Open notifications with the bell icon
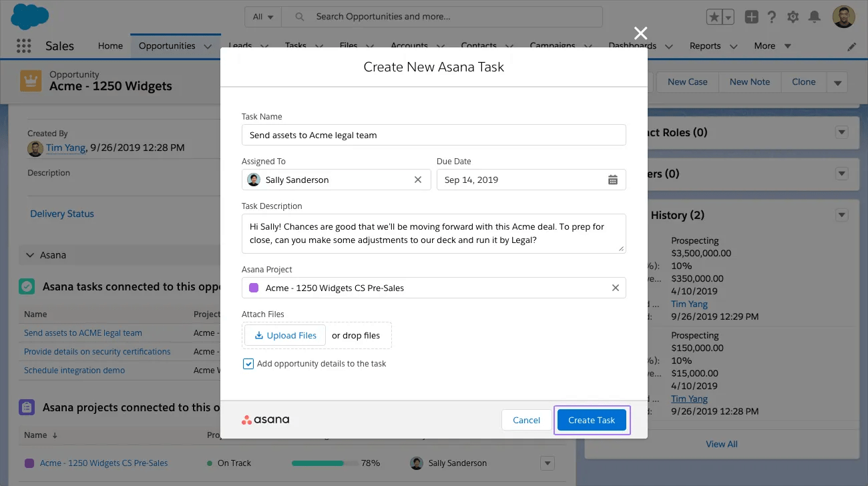The height and width of the screenshot is (486, 868). pos(815,17)
